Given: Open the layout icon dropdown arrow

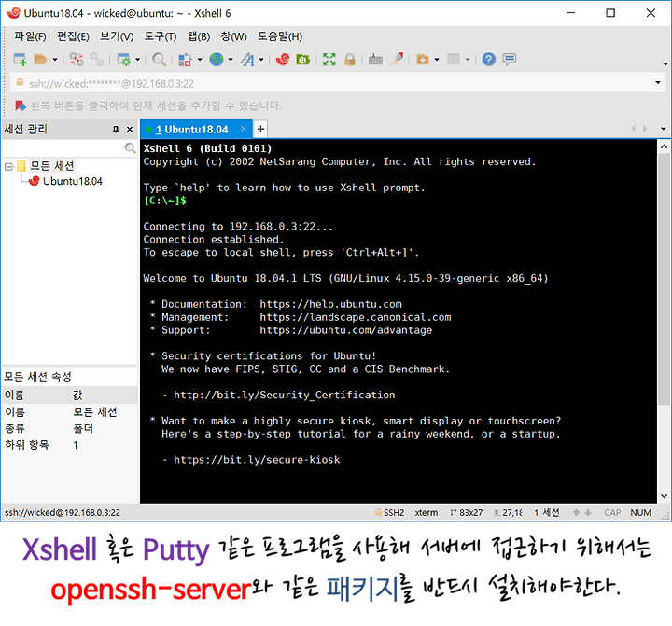Looking at the screenshot, I should point(468,60).
